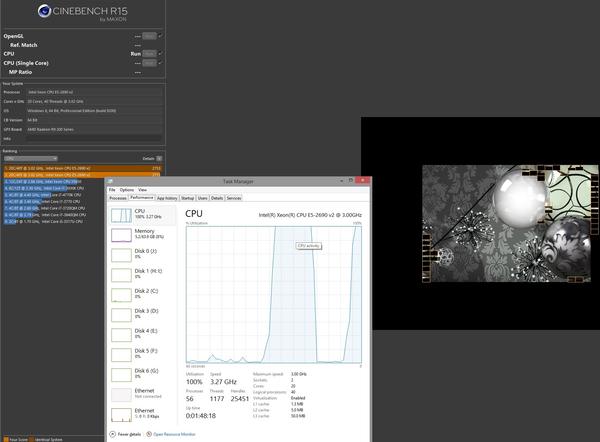Click the CPU utilization graph in Task Manager

pyautogui.click(x=274, y=294)
